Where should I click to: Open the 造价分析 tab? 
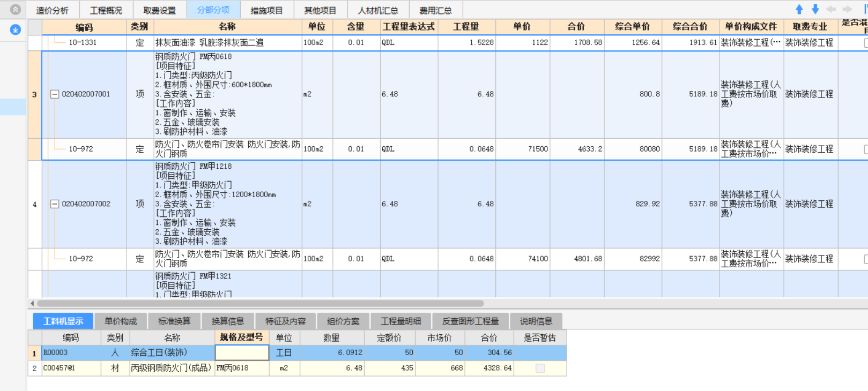point(52,10)
